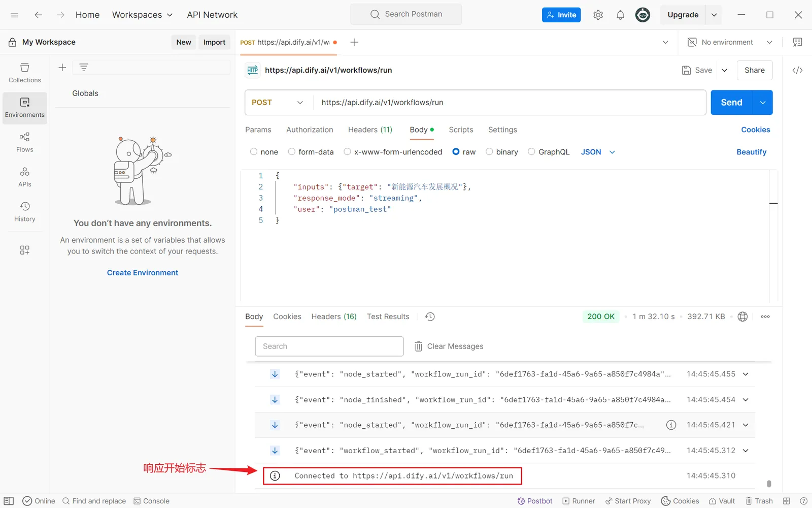Toggle the sidebar layout icon in status bar
Viewport: 812px width, 508px height.
(9, 501)
